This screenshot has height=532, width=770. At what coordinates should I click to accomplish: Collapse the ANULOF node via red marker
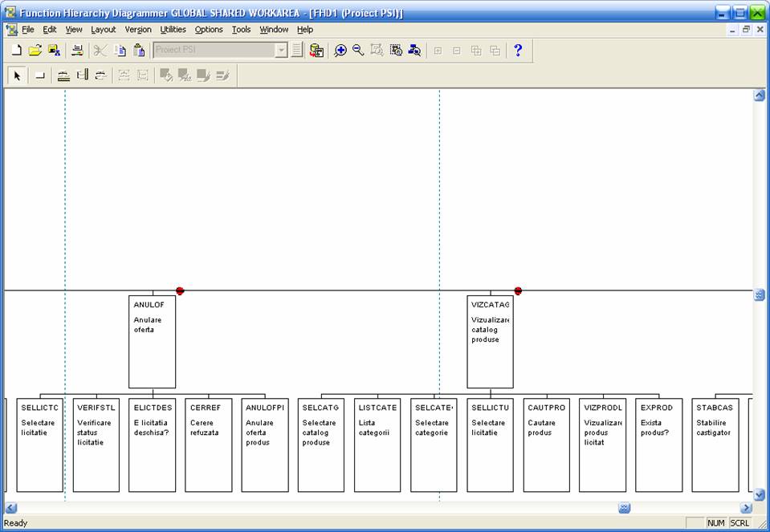[x=180, y=290]
